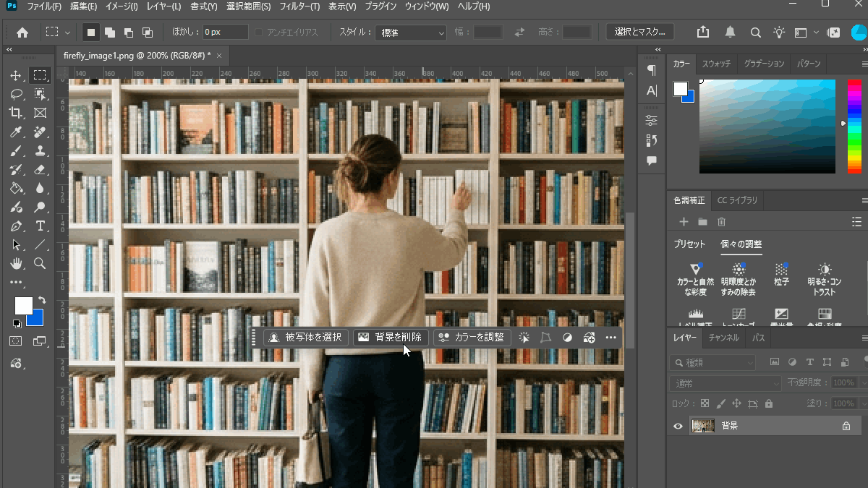Select the Dodge tool
This screenshot has height=488, width=868.
click(40, 207)
